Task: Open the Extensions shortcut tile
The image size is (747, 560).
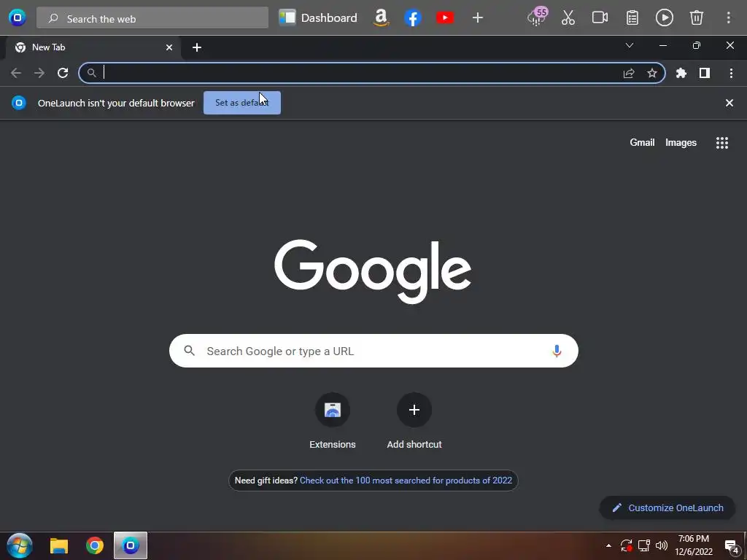Action: click(333, 421)
